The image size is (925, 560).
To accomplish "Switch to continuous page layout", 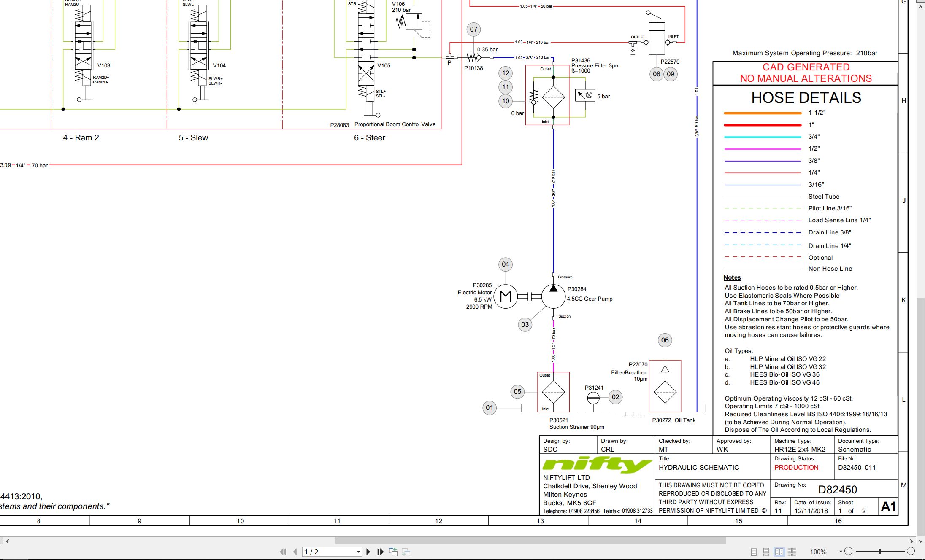I will [x=766, y=552].
